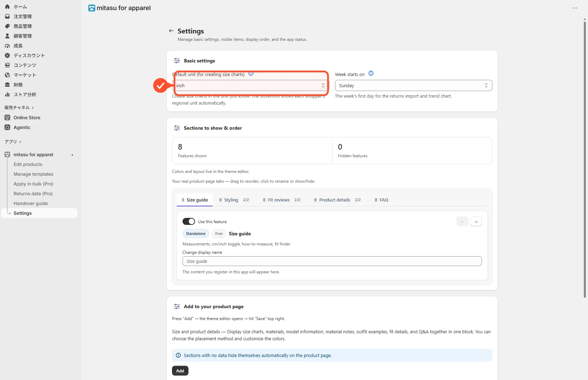Click the 成長 gauge icon
Screen dimensions: 588x380
coord(7,46)
